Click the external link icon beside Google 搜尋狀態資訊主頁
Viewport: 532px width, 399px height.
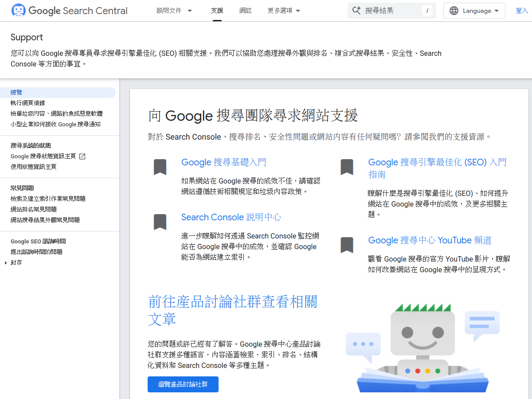coord(82,156)
